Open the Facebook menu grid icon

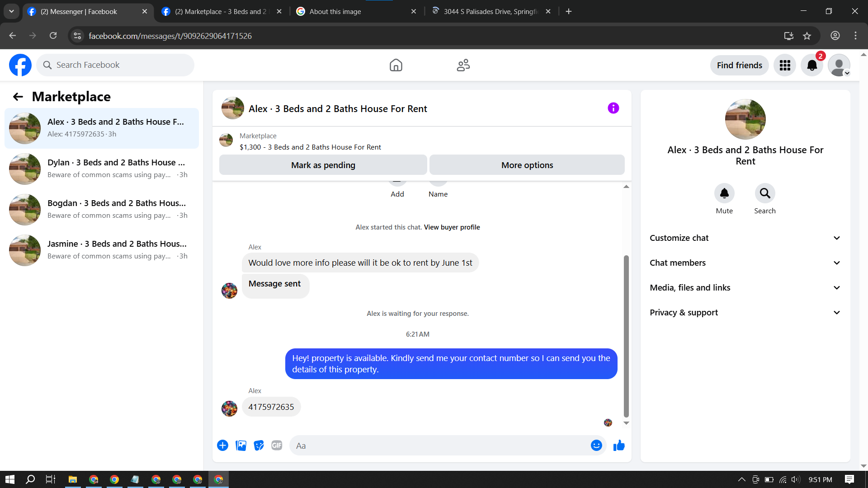(785, 65)
